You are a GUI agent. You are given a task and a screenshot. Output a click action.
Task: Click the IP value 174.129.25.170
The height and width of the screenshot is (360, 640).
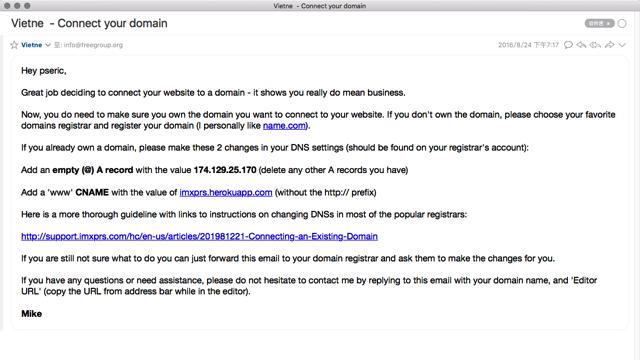tap(225, 170)
